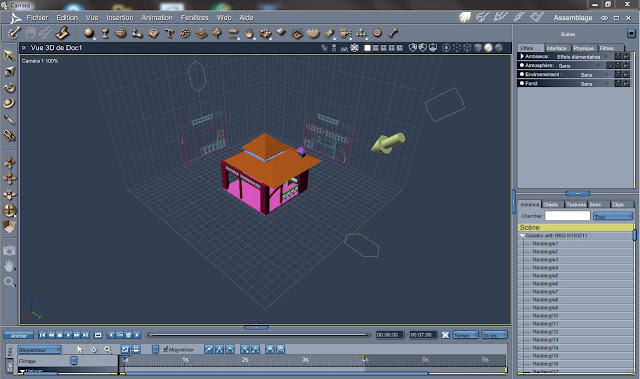Open the frame rate dropdown beside Temps
The height and width of the screenshot is (379, 640).
(x=495, y=335)
